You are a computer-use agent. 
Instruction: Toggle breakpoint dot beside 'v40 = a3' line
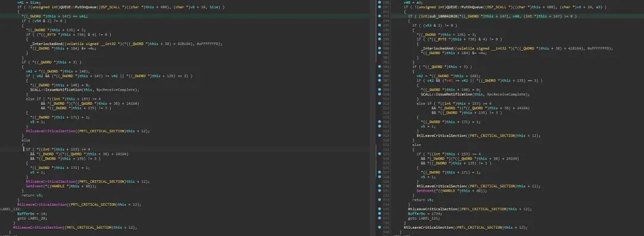379,2
